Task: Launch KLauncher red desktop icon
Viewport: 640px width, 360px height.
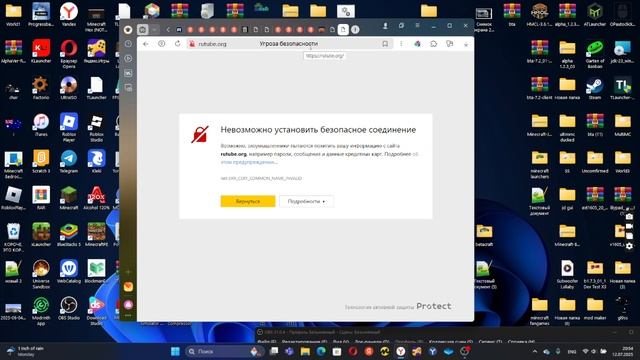Action: (x=41, y=51)
